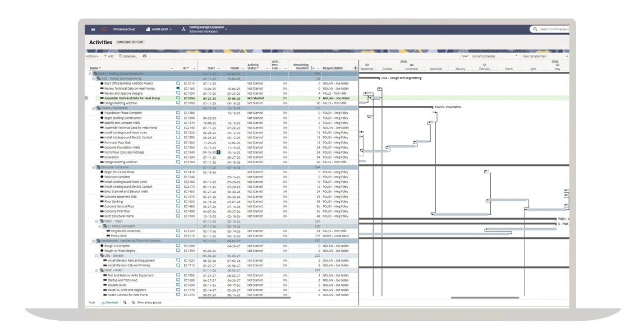Click the Total button in the footer
This screenshot has height=328, width=644.
(91, 302)
